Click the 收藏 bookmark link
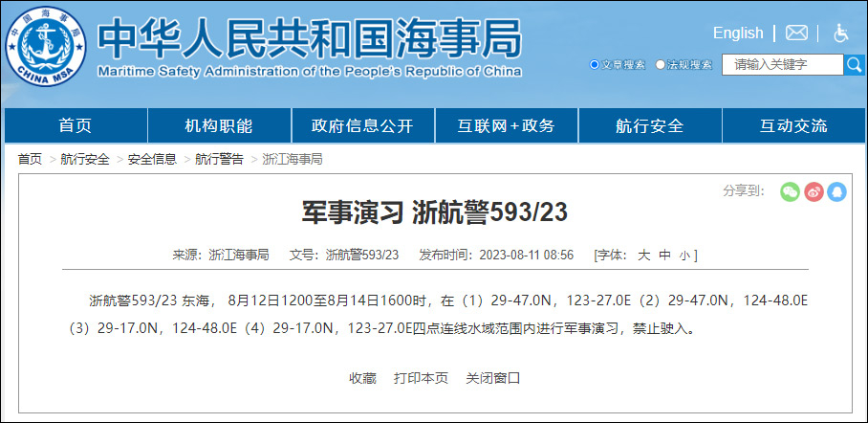Viewport: 868px width, 423px height. [x=362, y=378]
